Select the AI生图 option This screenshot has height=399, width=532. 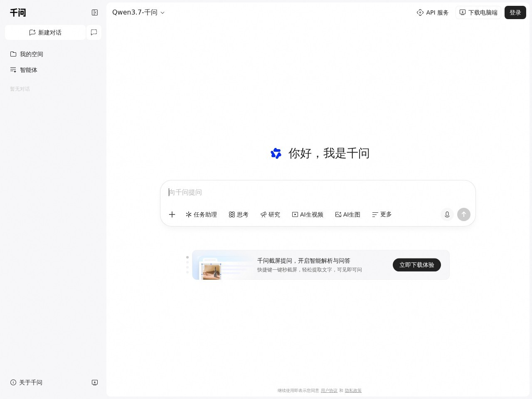(x=347, y=214)
